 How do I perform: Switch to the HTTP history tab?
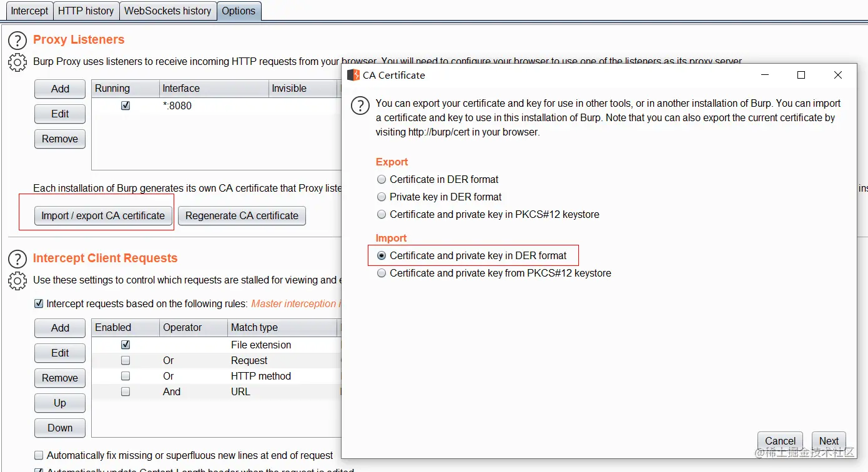click(86, 11)
